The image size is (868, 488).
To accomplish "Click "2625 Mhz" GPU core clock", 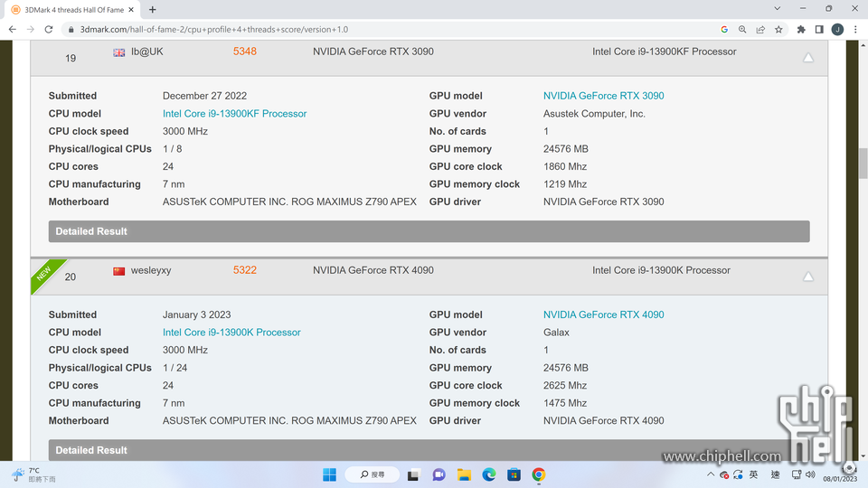I will click(x=564, y=385).
